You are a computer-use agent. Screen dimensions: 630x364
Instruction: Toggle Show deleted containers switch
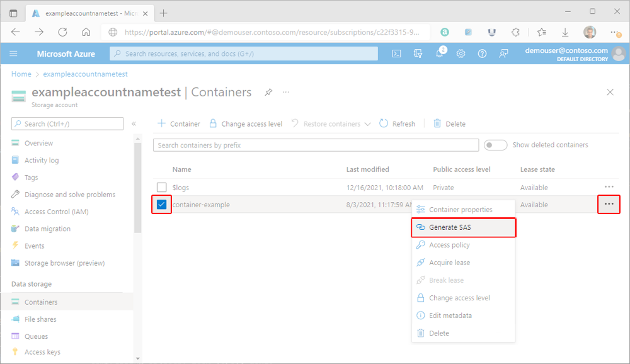pos(495,145)
